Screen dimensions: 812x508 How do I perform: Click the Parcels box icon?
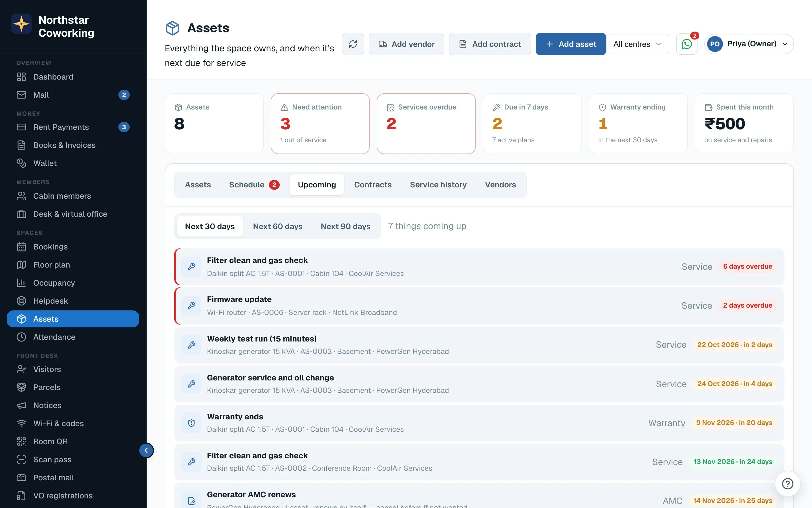pos(21,387)
